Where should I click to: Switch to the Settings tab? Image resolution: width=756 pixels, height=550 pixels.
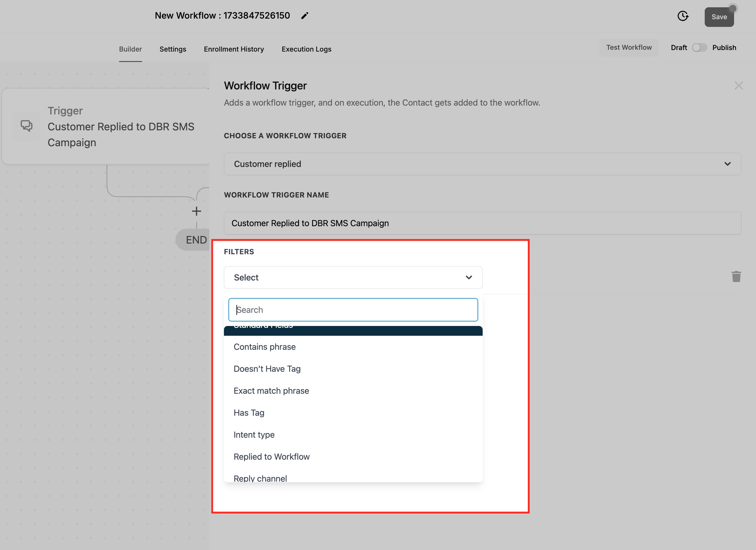173,49
